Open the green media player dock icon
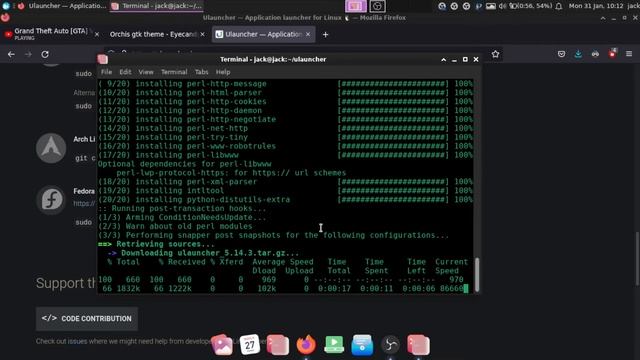Viewport: 640px width, 360px height. coord(334,345)
